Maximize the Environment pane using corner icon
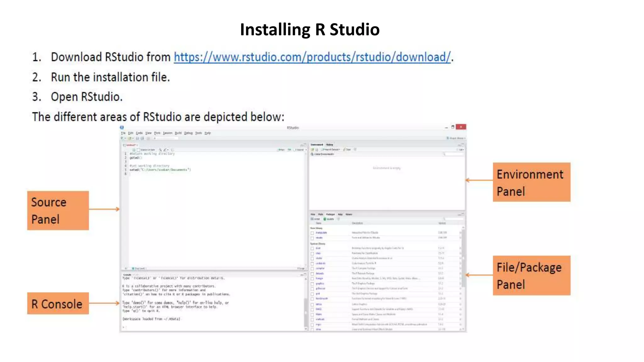The height and width of the screenshot is (362, 644). point(463,144)
